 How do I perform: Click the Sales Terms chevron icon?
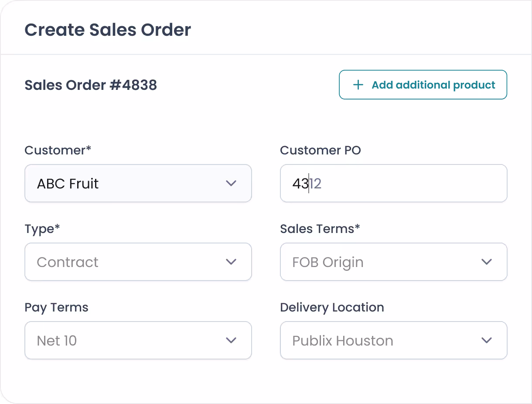pyautogui.click(x=487, y=262)
